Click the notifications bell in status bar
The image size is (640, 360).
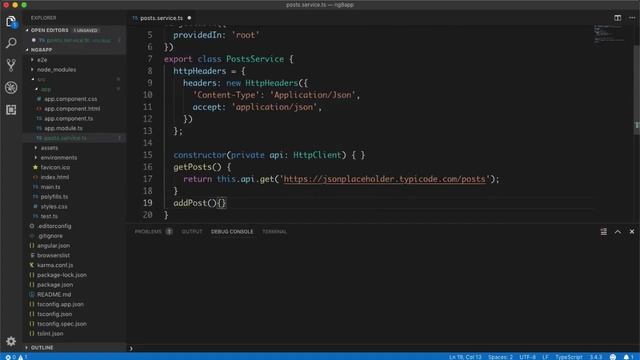(628, 357)
